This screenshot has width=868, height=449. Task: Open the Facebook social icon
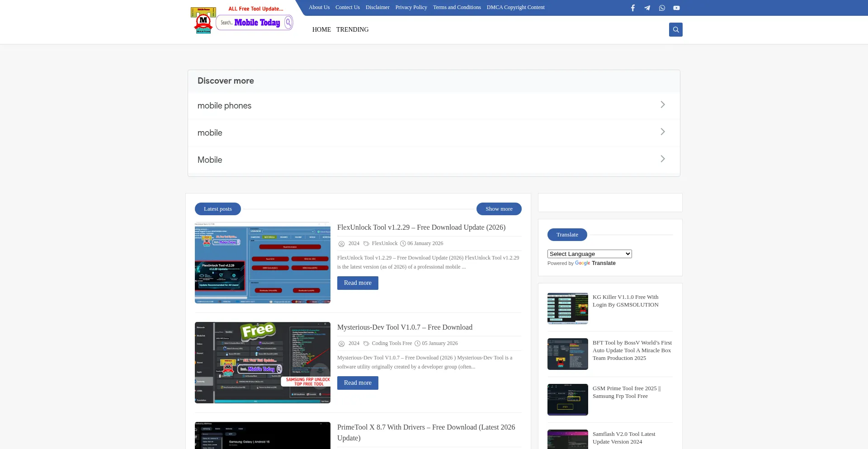[x=633, y=8]
